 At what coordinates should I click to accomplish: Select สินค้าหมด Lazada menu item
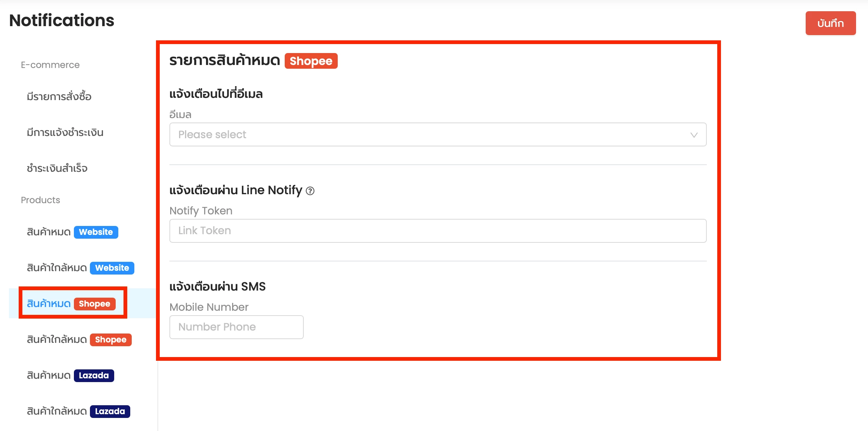pos(71,375)
